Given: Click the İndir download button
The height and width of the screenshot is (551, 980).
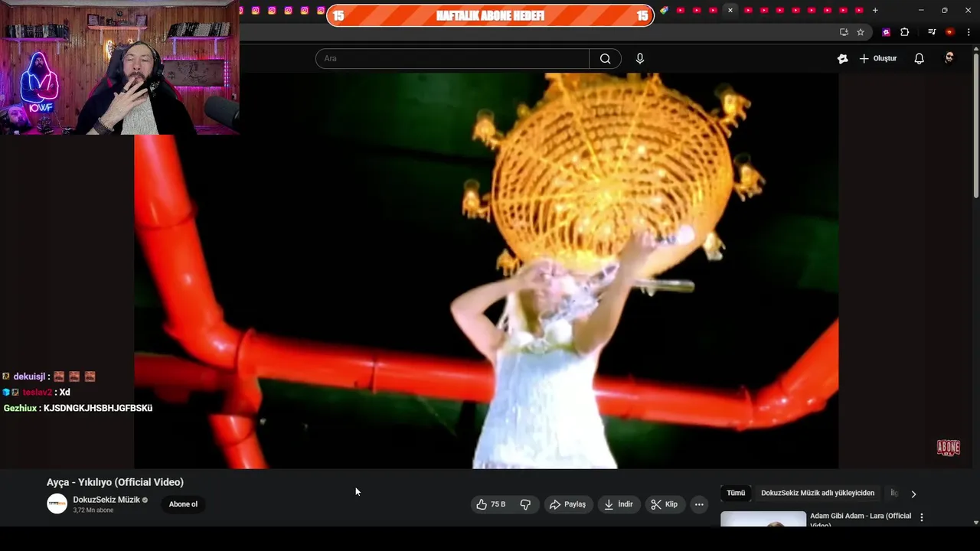Looking at the screenshot, I should 618,504.
